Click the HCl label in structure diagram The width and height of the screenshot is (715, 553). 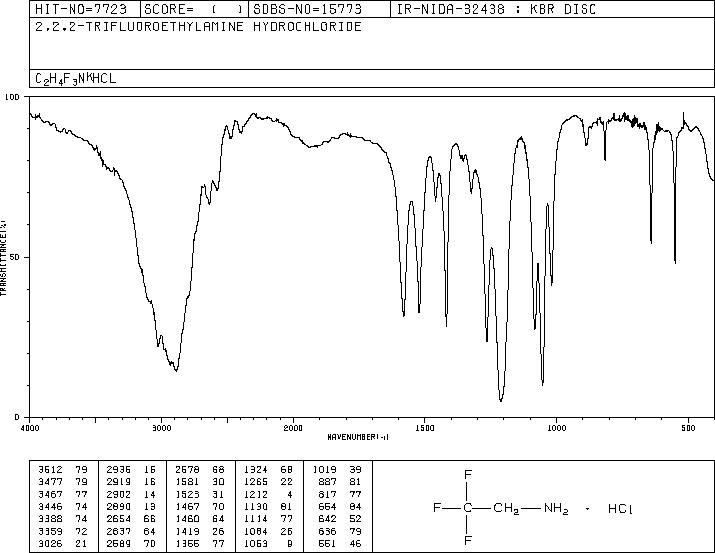[620, 509]
